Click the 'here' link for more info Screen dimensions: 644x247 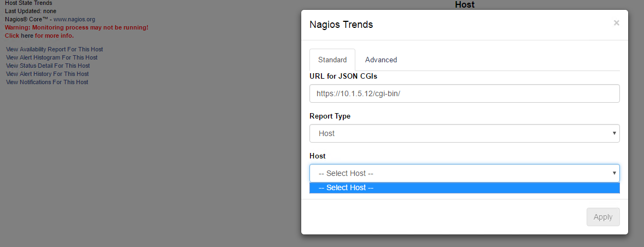pyautogui.click(x=27, y=36)
